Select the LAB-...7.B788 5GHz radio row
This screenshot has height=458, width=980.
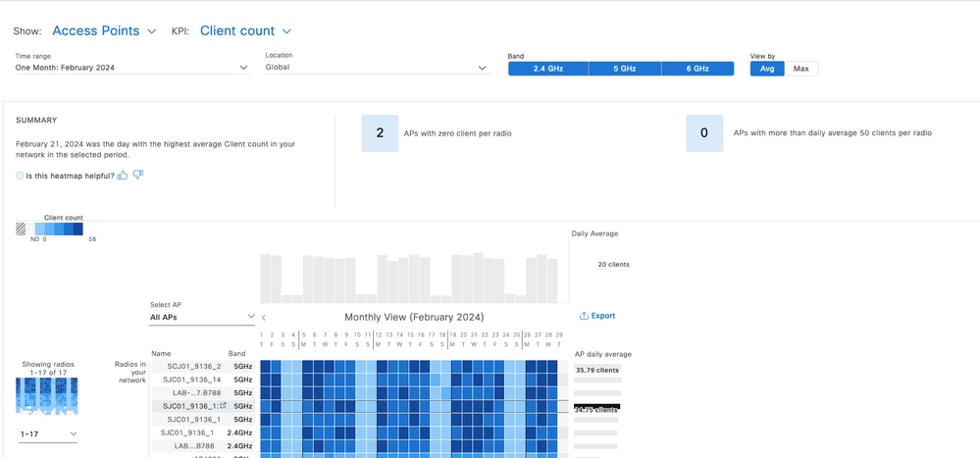point(203,392)
